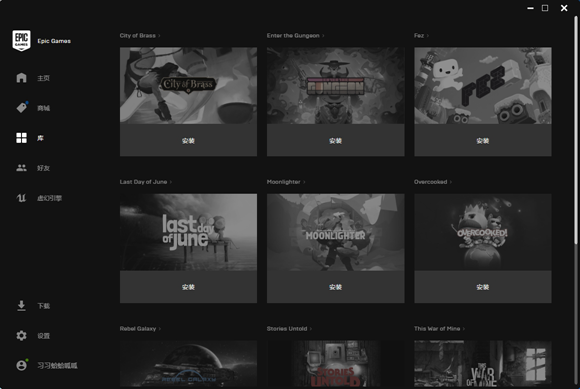This screenshot has width=580, height=389.
Task: Open the downloads (下载) arrow icon
Action: pos(21,306)
